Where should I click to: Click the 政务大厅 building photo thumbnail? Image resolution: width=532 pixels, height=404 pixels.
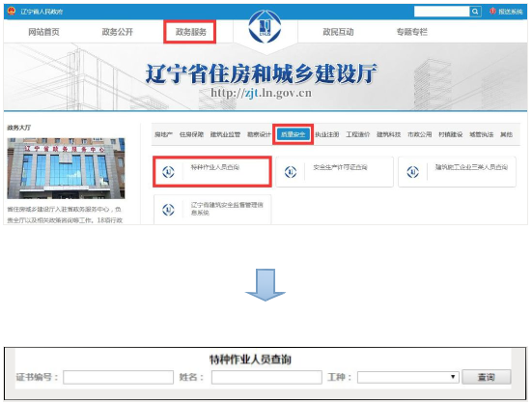66,168
